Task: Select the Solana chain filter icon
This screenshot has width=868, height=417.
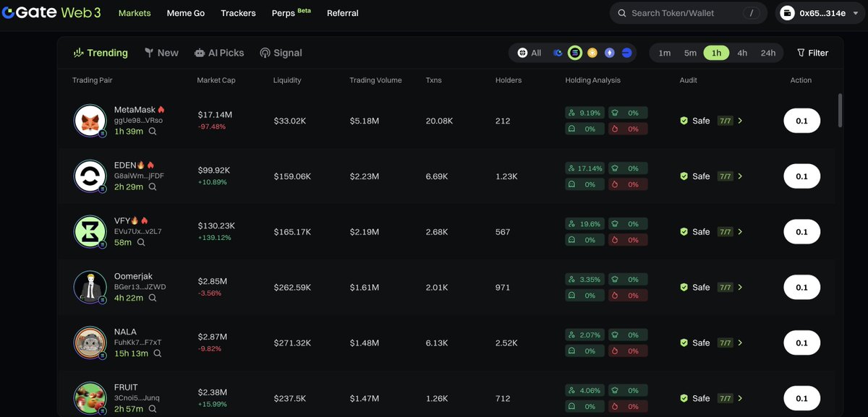Action: coord(575,53)
